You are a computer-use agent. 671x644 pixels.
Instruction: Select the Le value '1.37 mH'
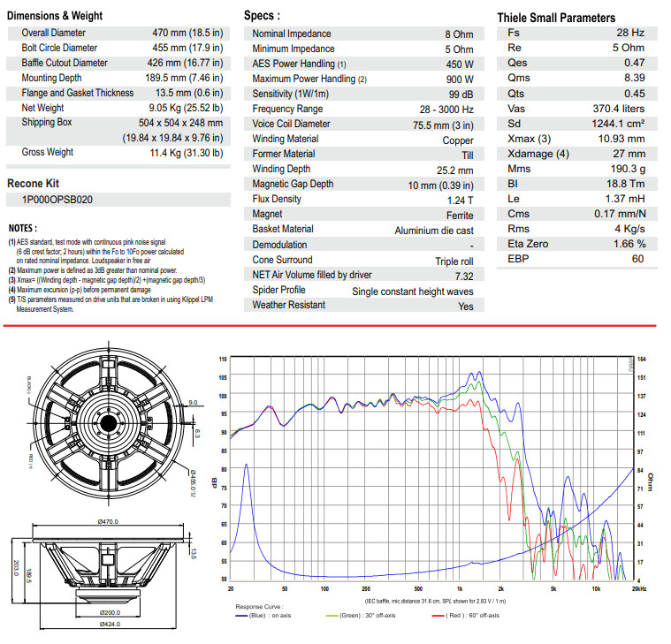[625, 199]
